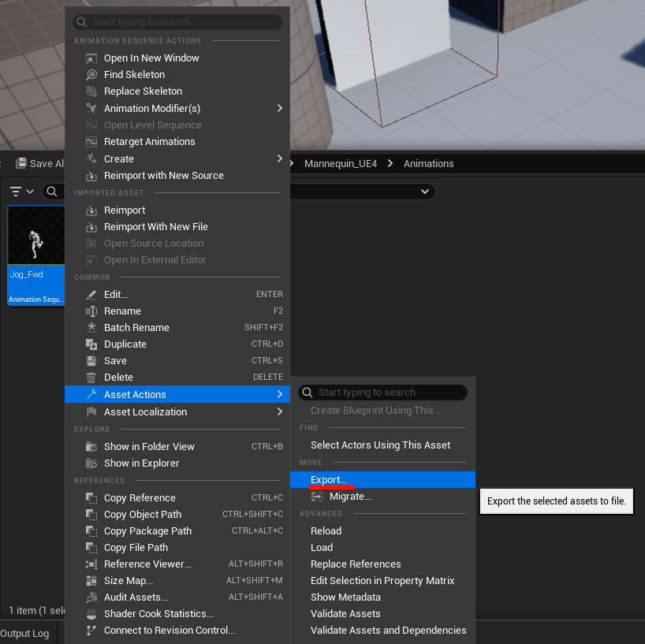Choose Batch Rename from context menu
The height and width of the screenshot is (644, 645).
[x=136, y=328]
